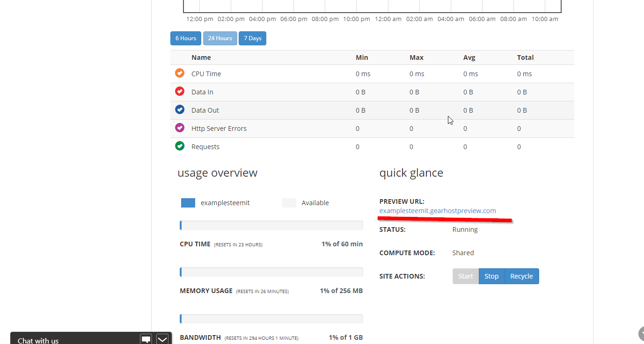Screen dimensions: 644x344
Task: Toggle the red Data In series checkmark
Action: [180, 92]
